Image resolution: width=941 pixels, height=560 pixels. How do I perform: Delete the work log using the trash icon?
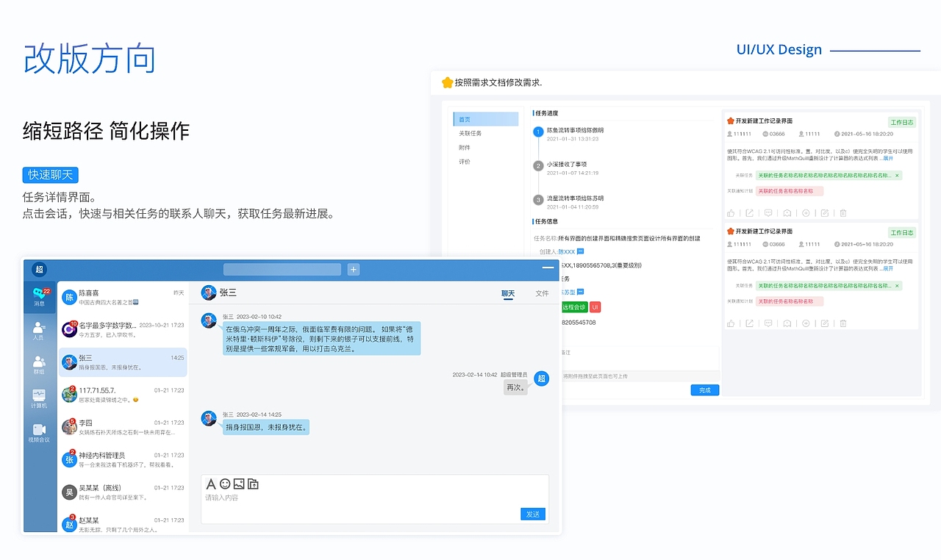tap(842, 212)
